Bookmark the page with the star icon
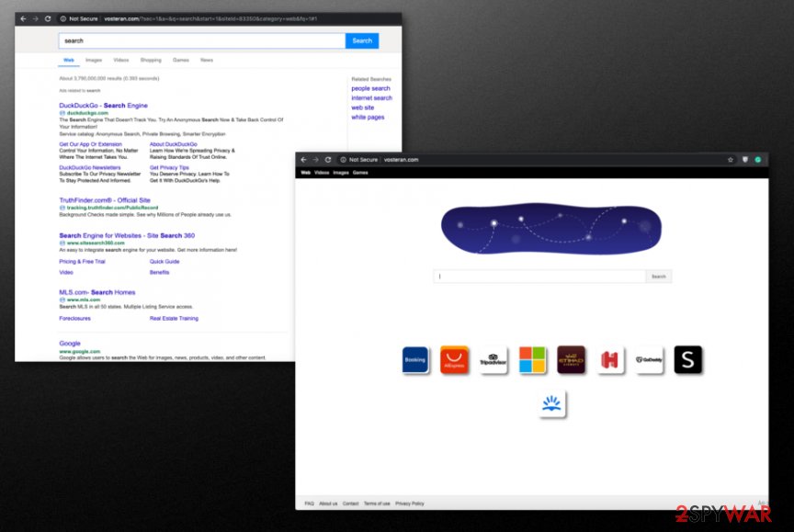 [x=731, y=160]
